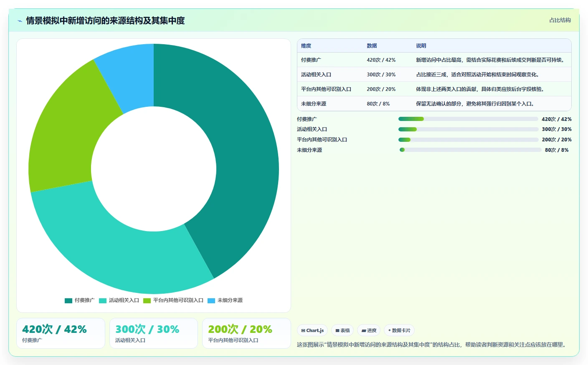Click the 活动相关入口 progress bar
The image size is (588, 365).
(x=468, y=129)
